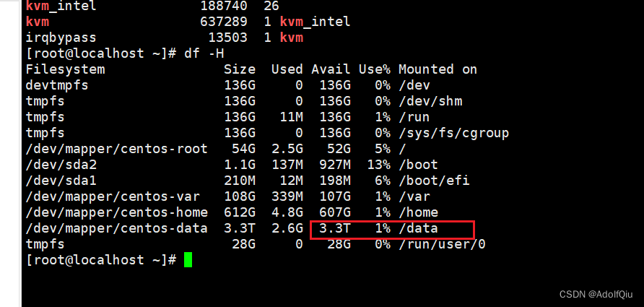Image resolution: width=644 pixels, height=307 pixels.
Task: Click the 13503 irqbypass module size
Action: [x=227, y=38]
